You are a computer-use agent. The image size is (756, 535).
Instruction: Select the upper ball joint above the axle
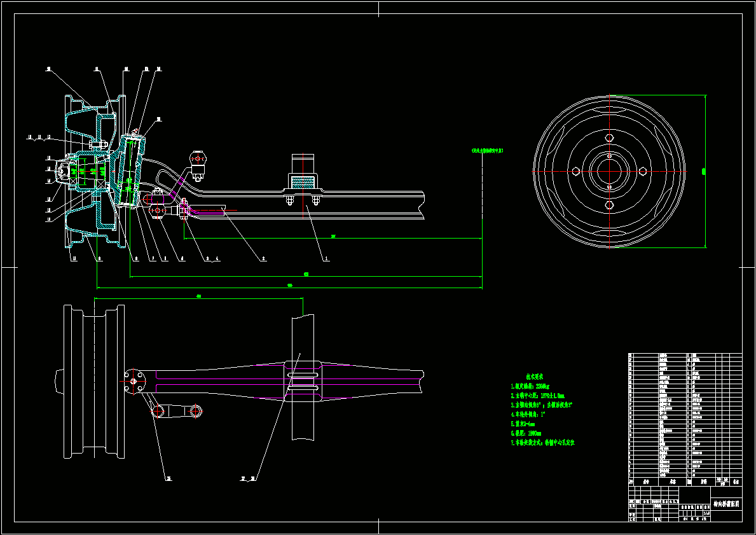click(198, 164)
